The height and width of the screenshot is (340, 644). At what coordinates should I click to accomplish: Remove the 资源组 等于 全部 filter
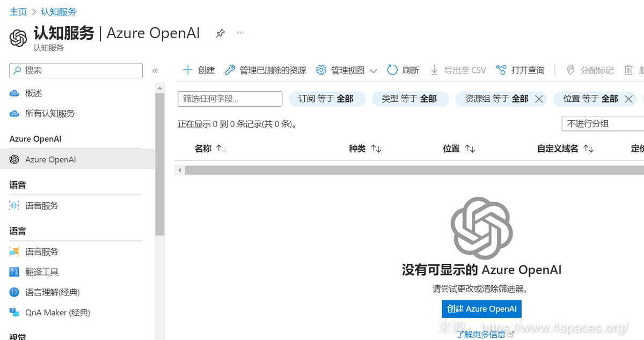[x=539, y=99]
